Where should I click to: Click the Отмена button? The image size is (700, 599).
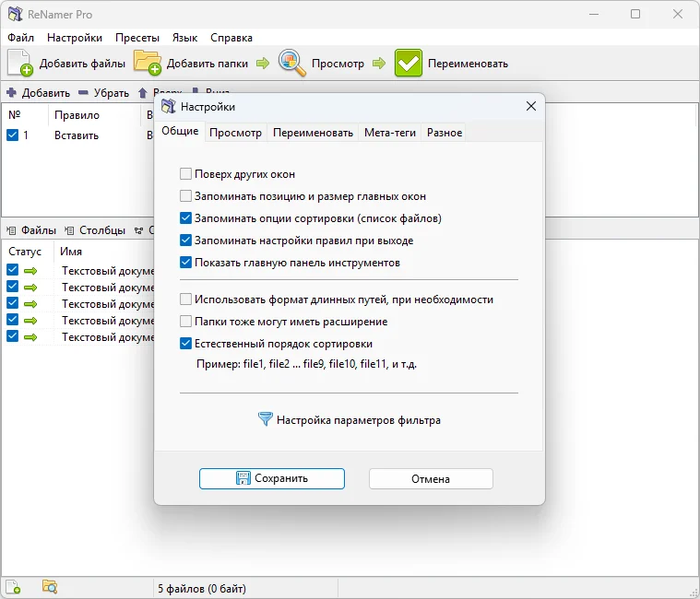[431, 478]
